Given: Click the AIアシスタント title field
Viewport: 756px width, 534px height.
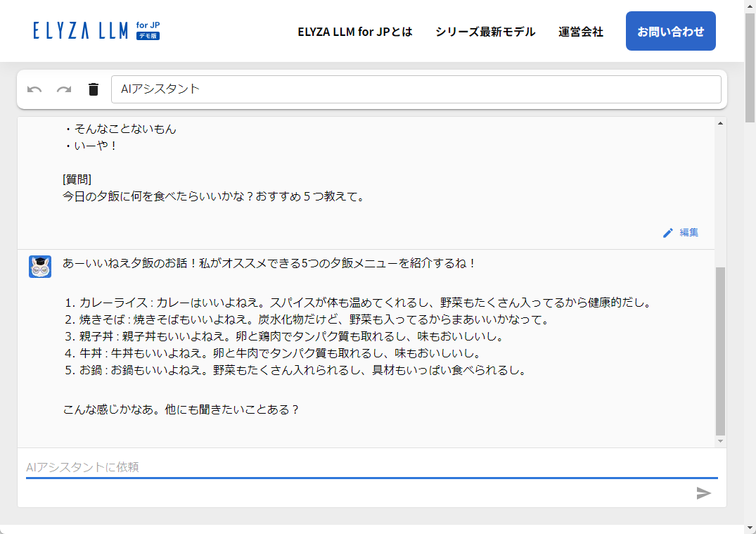Looking at the screenshot, I should tap(416, 89).
